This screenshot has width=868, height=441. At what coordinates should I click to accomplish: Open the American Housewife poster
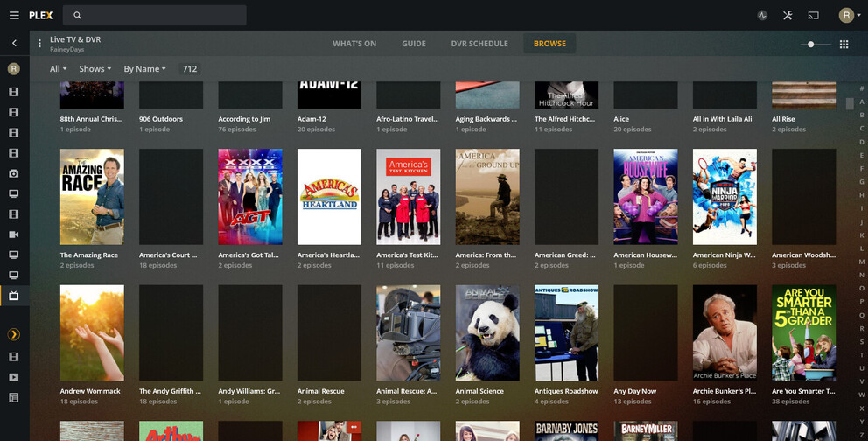point(646,196)
